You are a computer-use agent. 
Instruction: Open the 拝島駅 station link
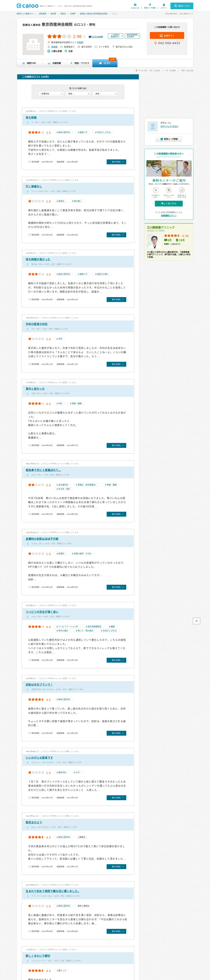tap(54, 47)
